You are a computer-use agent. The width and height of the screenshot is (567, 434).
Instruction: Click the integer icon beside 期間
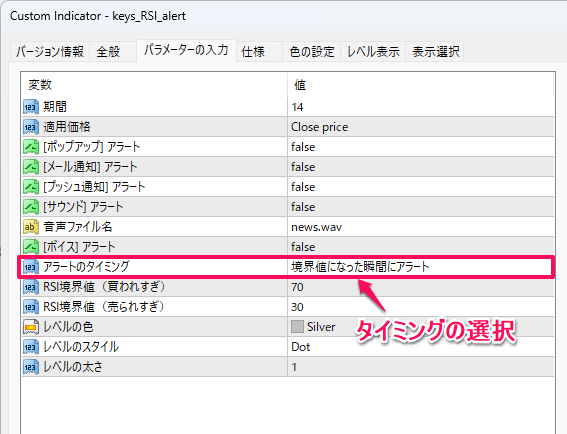[x=31, y=107]
